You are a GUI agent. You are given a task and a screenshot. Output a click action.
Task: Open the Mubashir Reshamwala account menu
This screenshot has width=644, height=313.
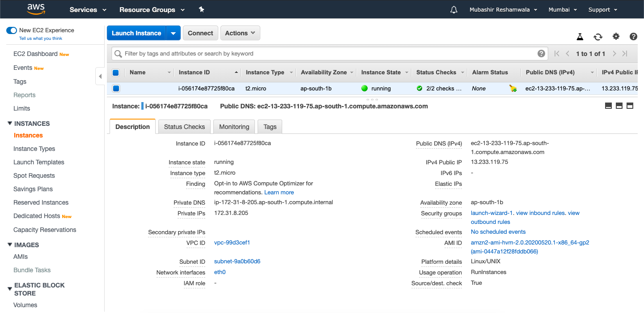503,9
